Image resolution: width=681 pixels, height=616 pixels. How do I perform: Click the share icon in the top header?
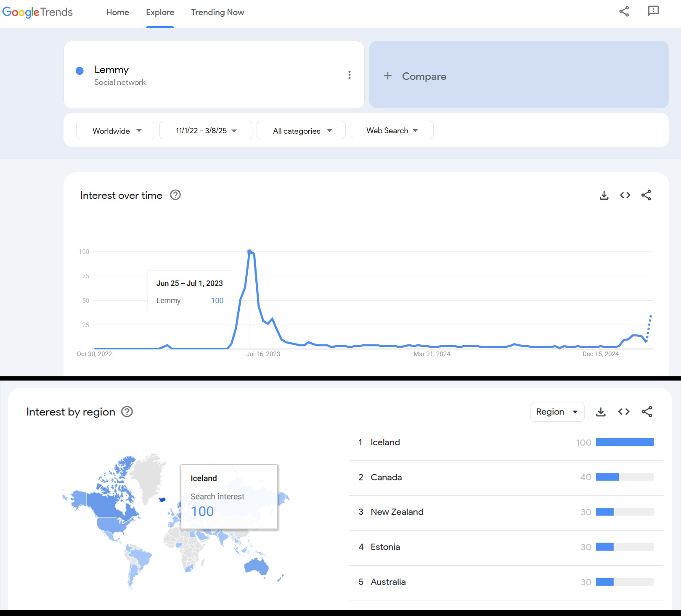pos(624,11)
